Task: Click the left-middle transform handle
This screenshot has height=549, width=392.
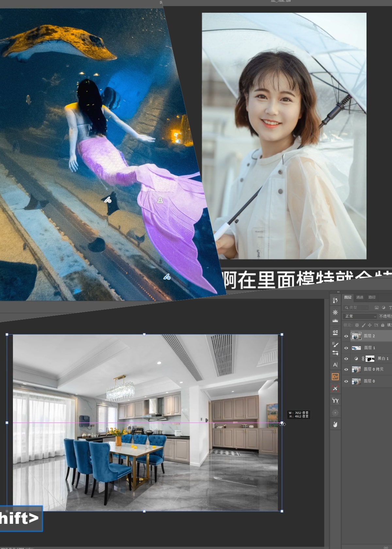Action: (x=7, y=423)
